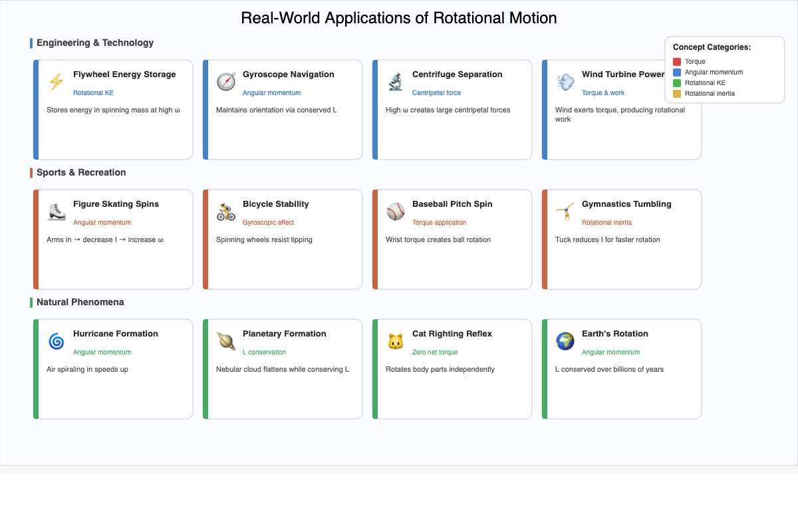Click the baseball icon on Baseball Pitch Spin

pos(395,211)
